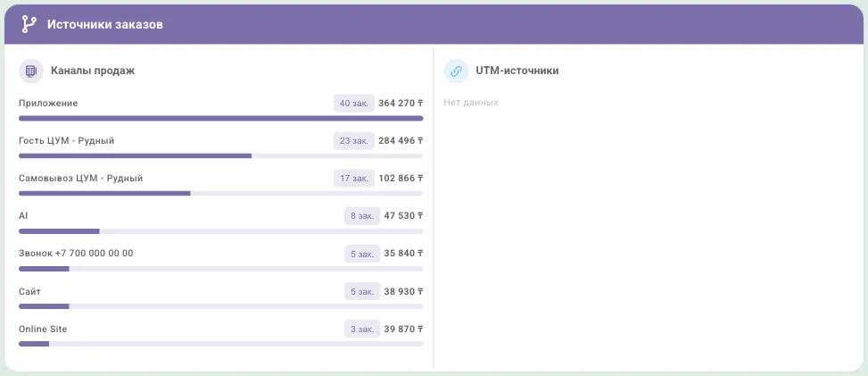Click the Приложение progress bar
Viewport: 868px width, 376px height.
click(221, 118)
